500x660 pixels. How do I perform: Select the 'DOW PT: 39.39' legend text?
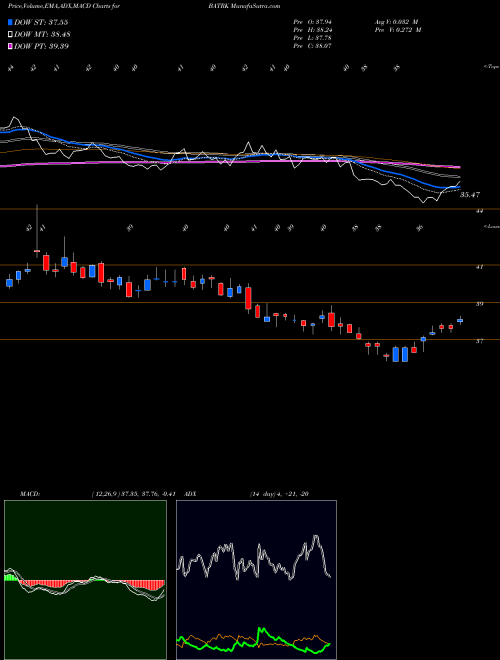click(41, 46)
